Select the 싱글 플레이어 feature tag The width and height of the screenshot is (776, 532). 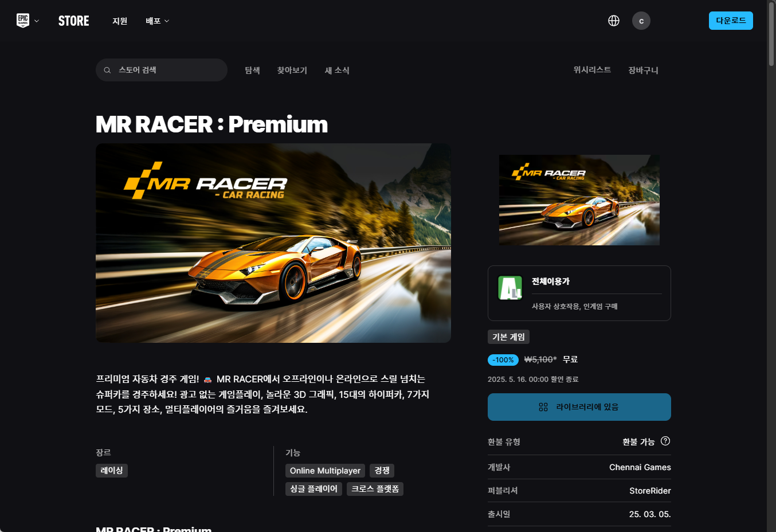(x=313, y=489)
